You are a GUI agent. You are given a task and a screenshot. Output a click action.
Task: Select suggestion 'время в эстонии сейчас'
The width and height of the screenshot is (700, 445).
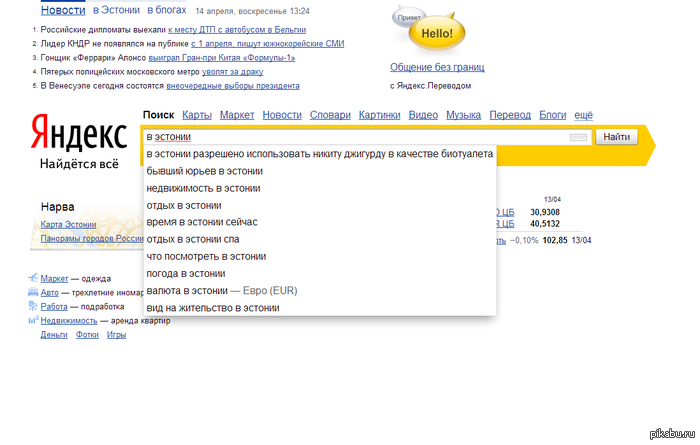coord(320,222)
